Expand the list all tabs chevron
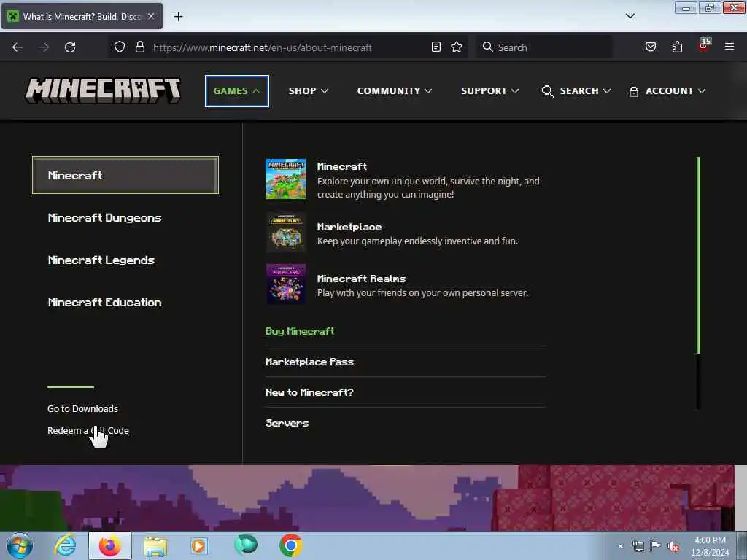The width and height of the screenshot is (747, 560). coord(630,16)
